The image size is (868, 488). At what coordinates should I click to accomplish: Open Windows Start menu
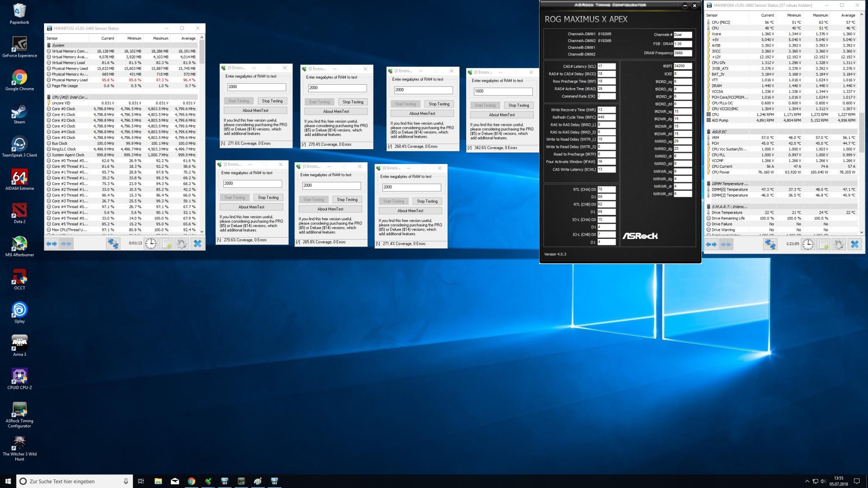pos(8,481)
